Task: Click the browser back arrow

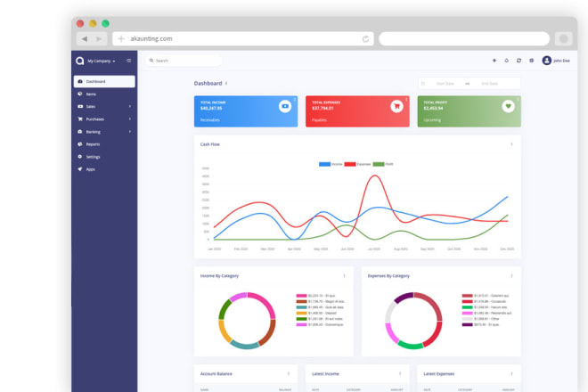Action: click(x=85, y=39)
